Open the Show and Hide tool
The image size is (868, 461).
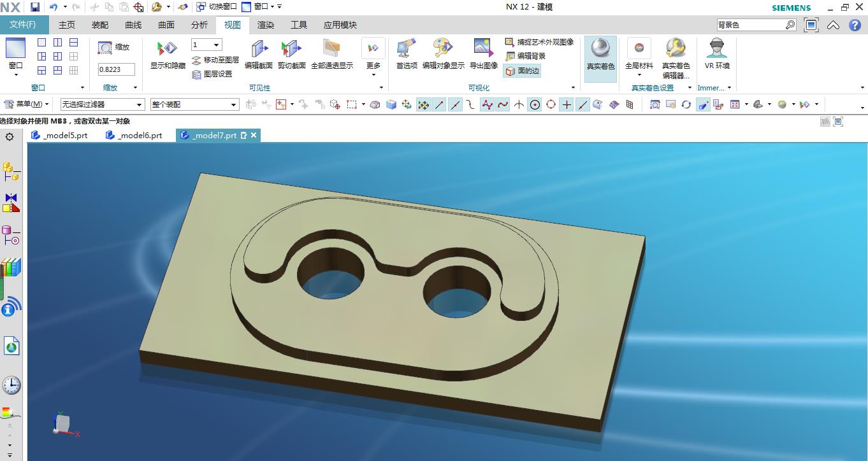(167, 54)
